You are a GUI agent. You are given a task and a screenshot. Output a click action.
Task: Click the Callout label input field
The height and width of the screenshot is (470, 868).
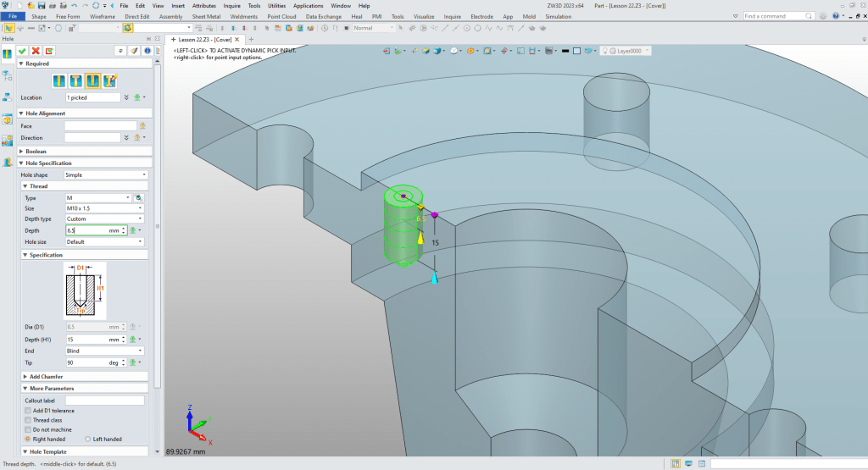(x=104, y=401)
